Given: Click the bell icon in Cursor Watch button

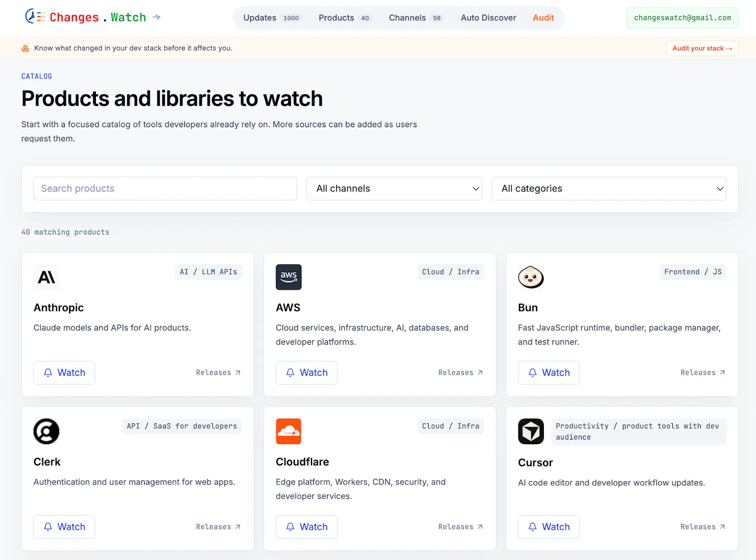Looking at the screenshot, I should tap(533, 526).
